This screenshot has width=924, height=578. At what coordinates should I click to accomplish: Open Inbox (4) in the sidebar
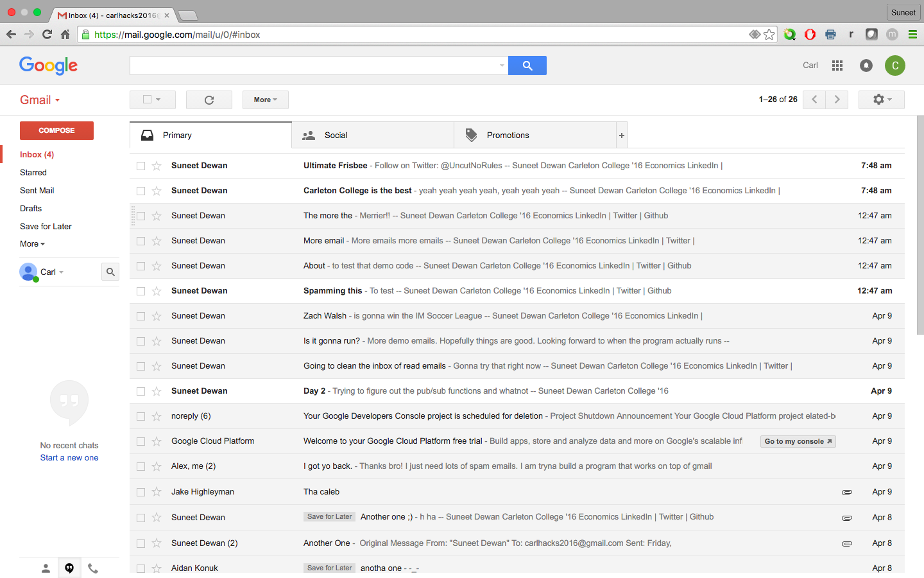click(37, 155)
